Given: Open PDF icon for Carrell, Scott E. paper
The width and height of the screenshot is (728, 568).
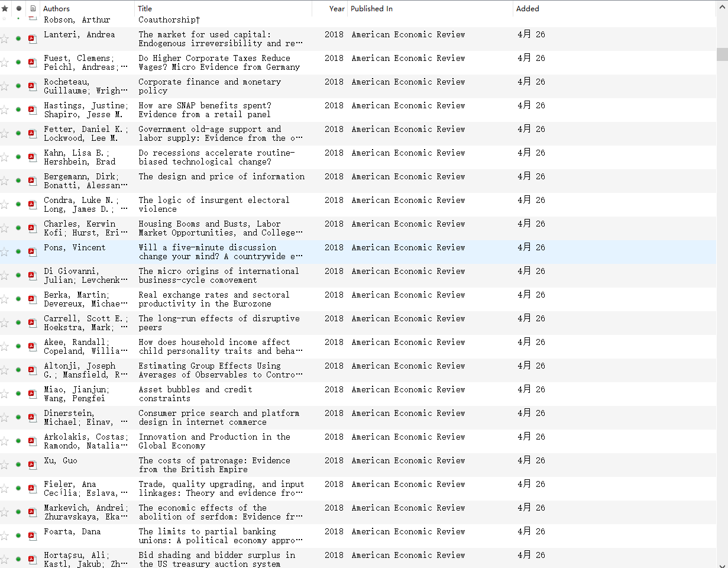Looking at the screenshot, I should coord(33,322).
